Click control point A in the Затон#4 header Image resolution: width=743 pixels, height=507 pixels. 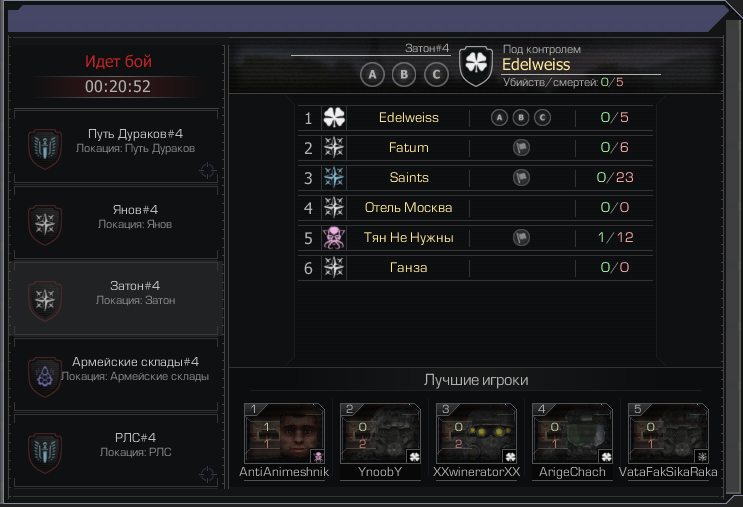click(x=372, y=74)
